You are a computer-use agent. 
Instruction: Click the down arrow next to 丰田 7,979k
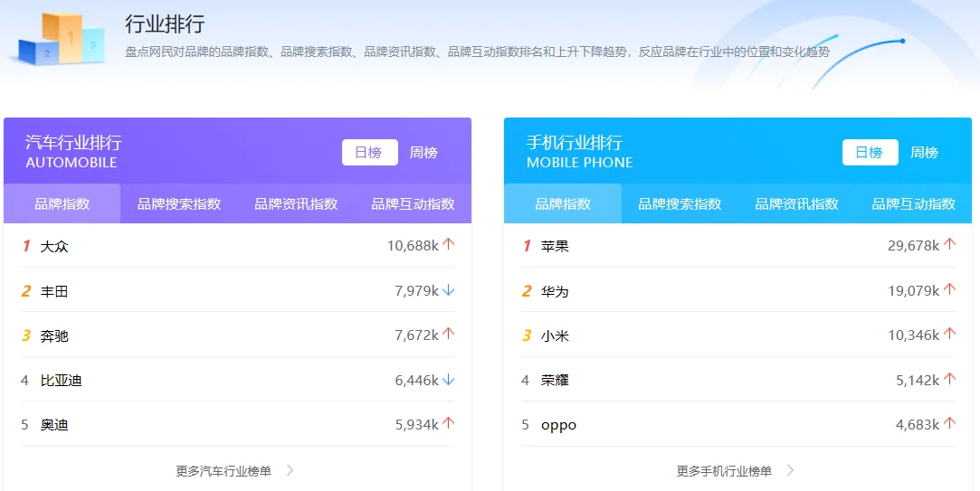click(x=448, y=290)
